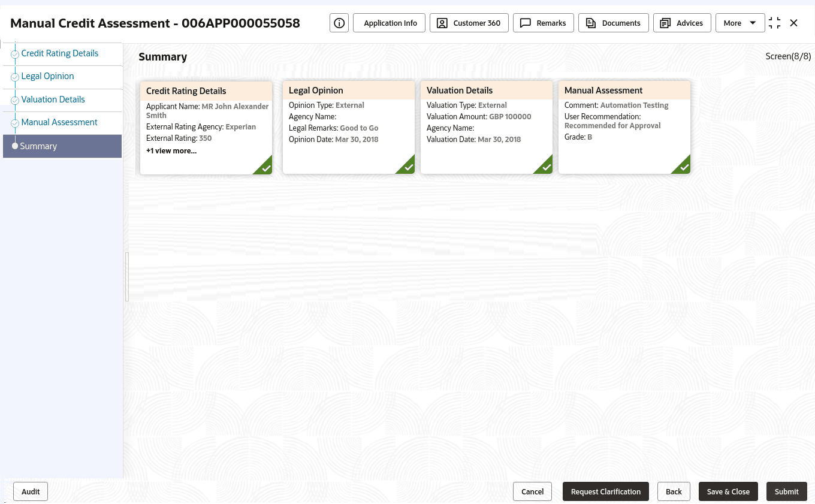815x504 pixels.
Task: Go Back to the previous screen
Action: click(x=674, y=491)
